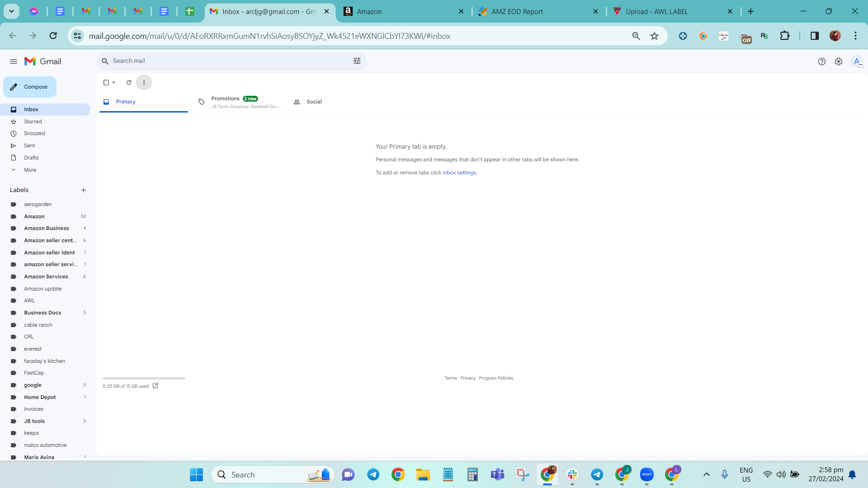This screenshot has width=868, height=488.
Task: Open a new browser tab
Action: 751,12
